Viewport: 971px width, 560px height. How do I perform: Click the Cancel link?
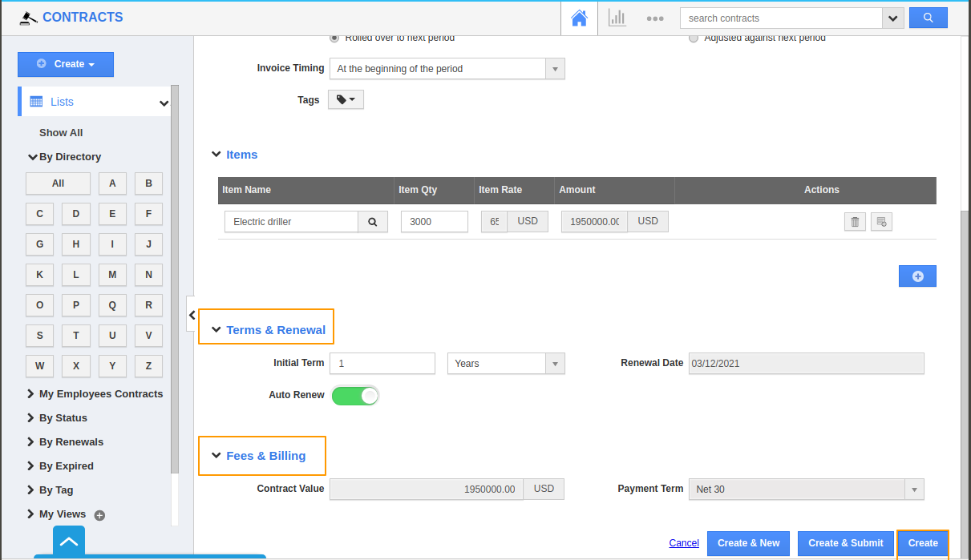(x=684, y=543)
